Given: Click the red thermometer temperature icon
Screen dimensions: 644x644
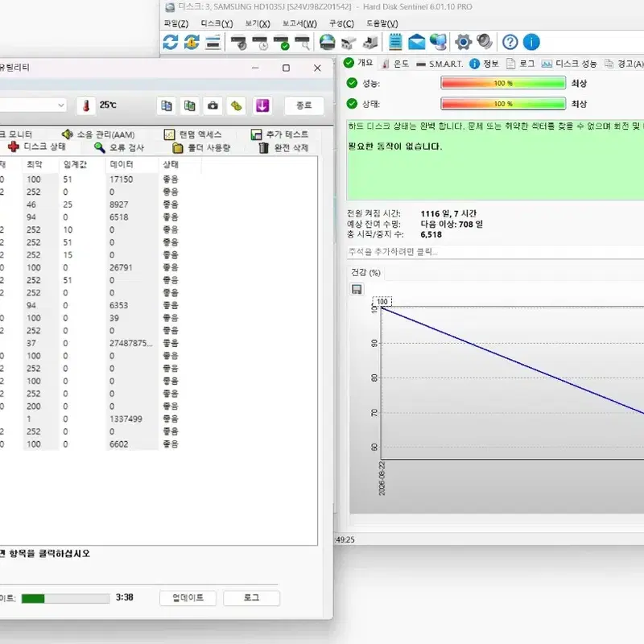Looking at the screenshot, I should coord(86,105).
